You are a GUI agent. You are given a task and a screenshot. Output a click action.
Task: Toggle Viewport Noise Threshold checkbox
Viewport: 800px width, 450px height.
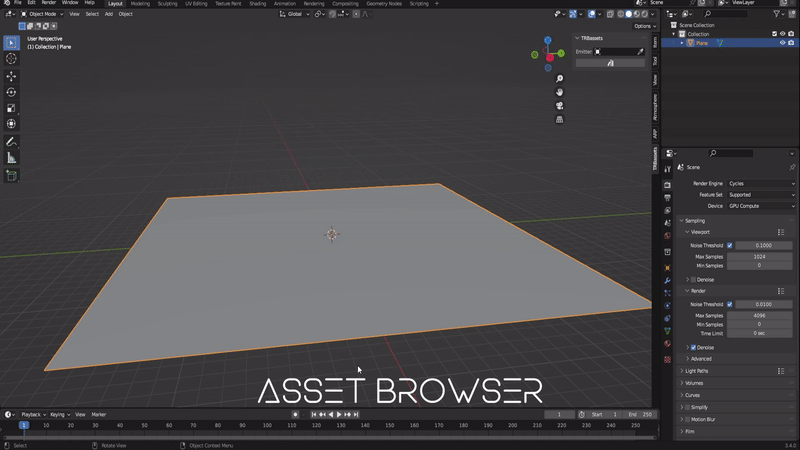click(730, 245)
